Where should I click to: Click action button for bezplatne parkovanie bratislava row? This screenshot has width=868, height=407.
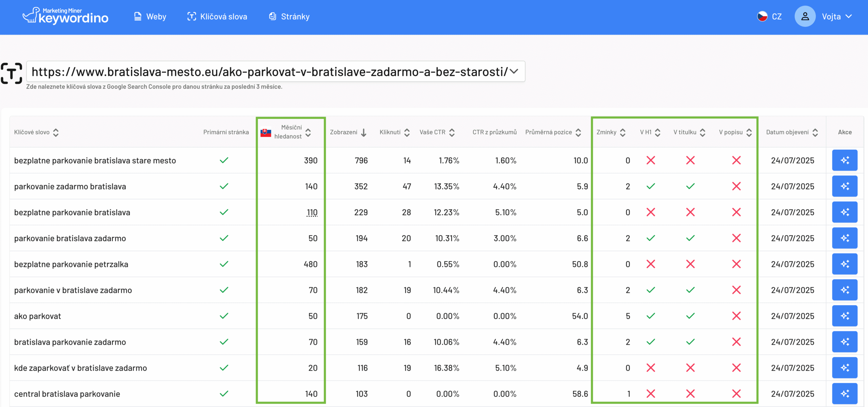click(x=845, y=212)
